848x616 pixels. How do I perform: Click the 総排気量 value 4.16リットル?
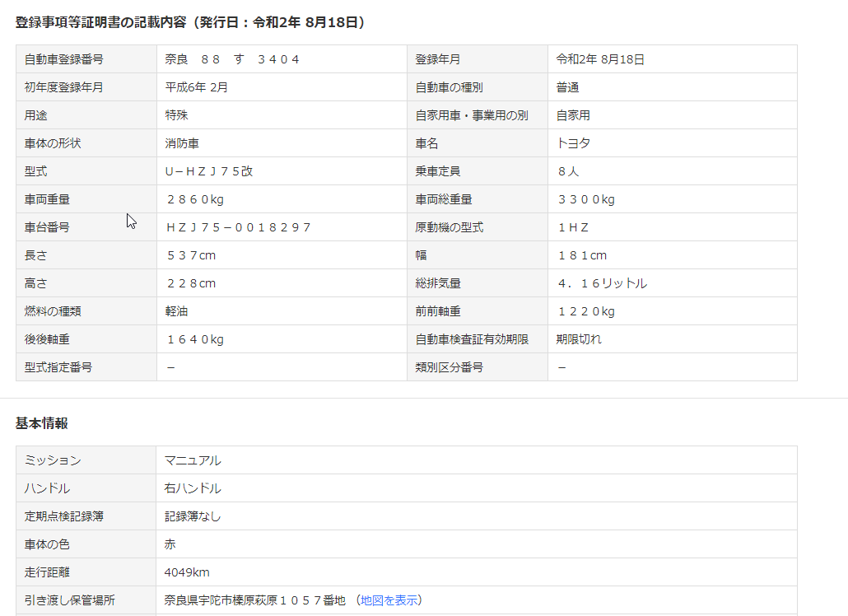pyautogui.click(x=602, y=283)
